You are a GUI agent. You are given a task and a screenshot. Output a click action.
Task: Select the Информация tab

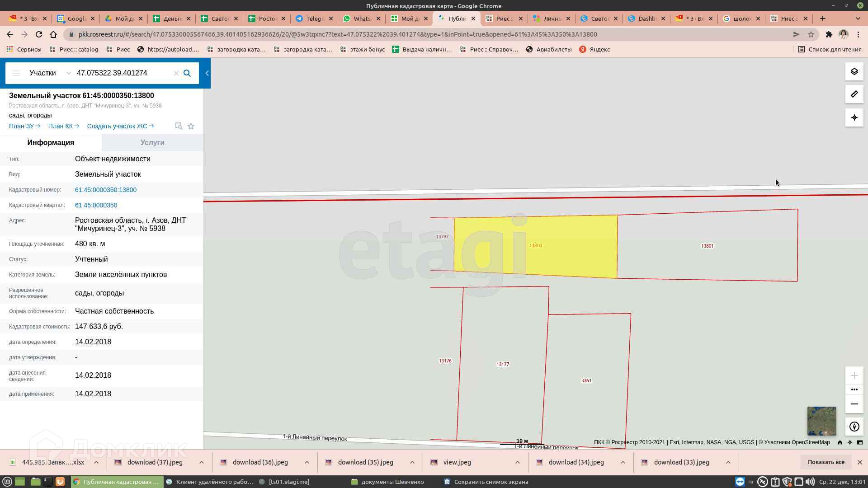[x=51, y=142]
